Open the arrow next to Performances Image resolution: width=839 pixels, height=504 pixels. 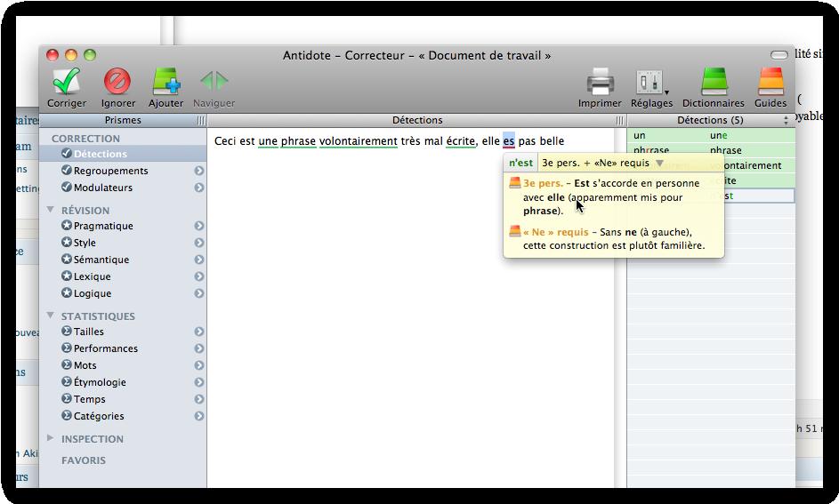199,348
